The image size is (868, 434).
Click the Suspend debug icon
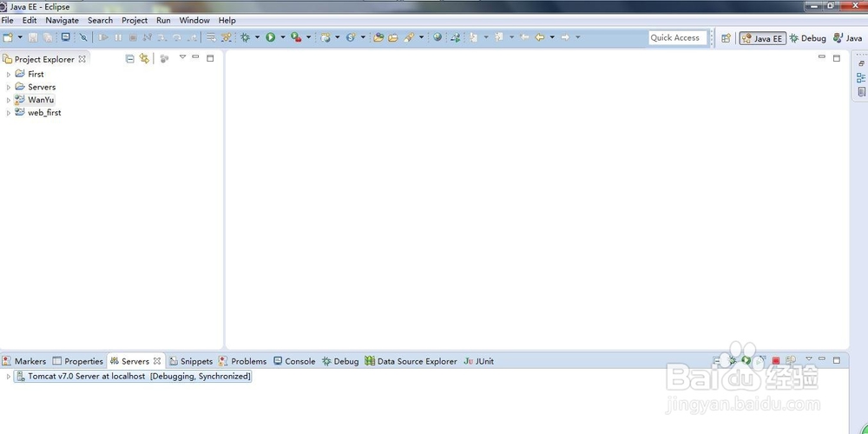(118, 37)
